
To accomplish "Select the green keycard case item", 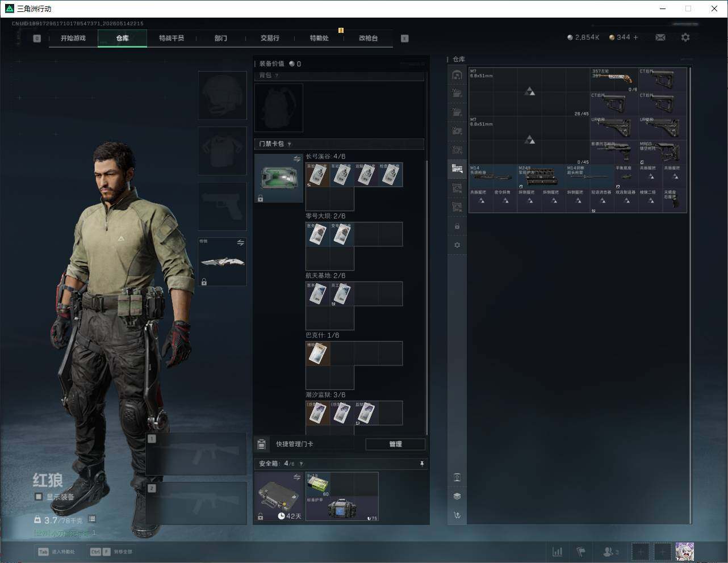I will (x=279, y=178).
